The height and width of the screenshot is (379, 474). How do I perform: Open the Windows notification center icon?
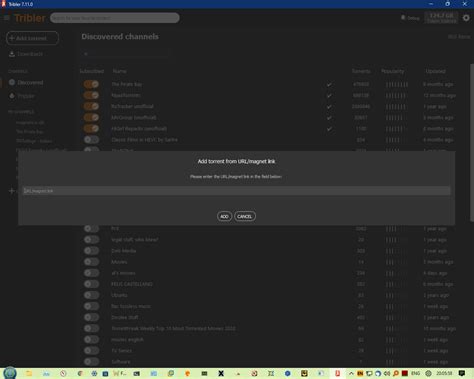(x=462, y=373)
